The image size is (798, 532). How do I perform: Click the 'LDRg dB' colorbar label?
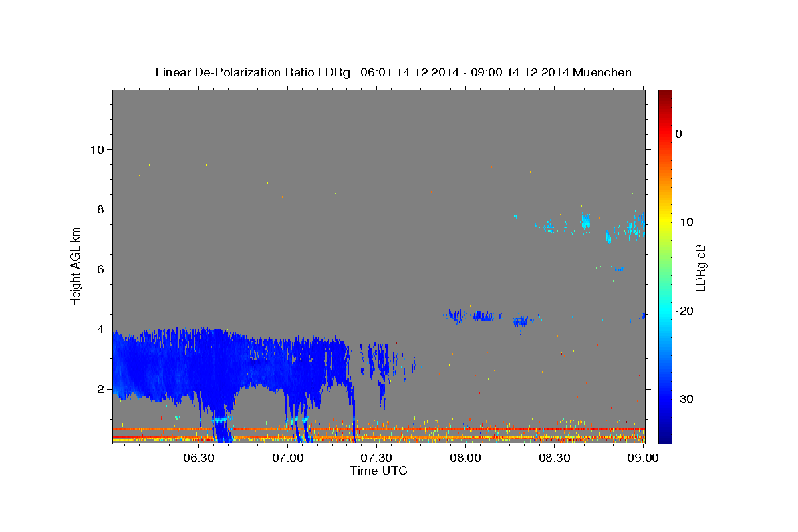pyautogui.click(x=700, y=267)
